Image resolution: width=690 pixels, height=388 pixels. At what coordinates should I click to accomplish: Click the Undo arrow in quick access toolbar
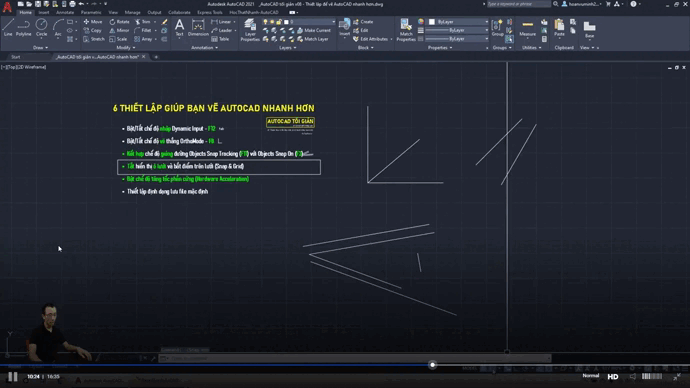pos(81,4)
